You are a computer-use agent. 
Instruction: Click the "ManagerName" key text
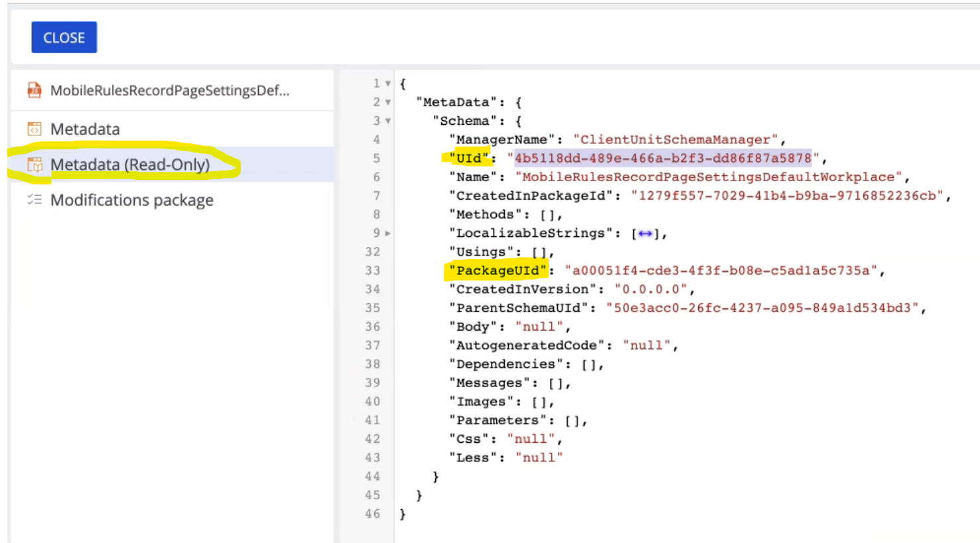tap(502, 139)
